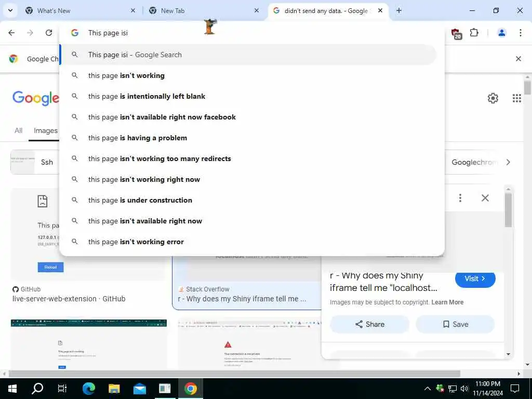Open File Explorer from the taskbar
532x399 pixels.
click(x=114, y=389)
